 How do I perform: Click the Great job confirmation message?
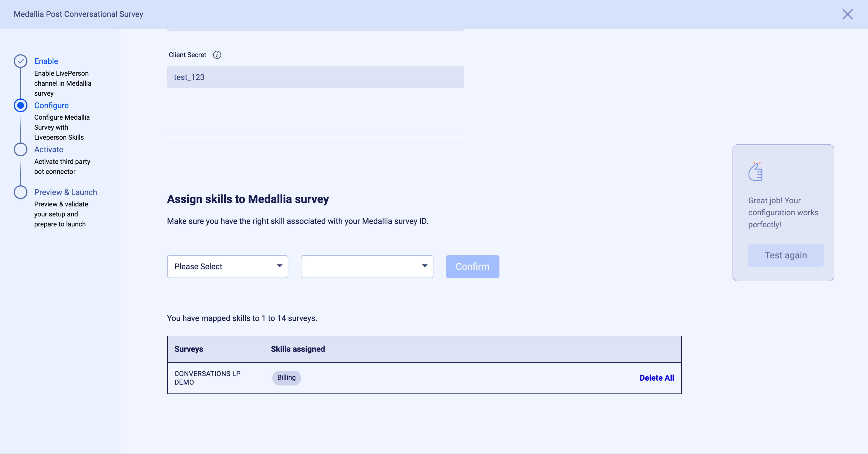(783, 212)
